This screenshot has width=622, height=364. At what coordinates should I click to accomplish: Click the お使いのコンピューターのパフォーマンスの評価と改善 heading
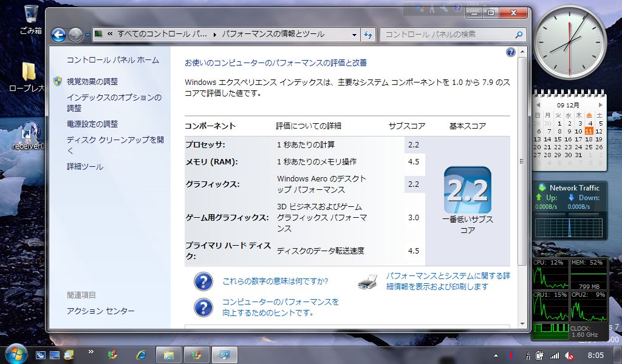(x=276, y=63)
